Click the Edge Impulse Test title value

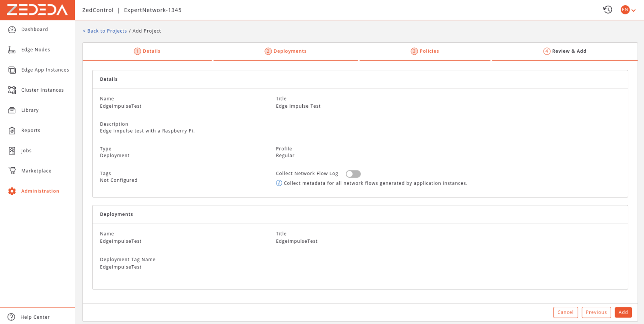click(298, 106)
